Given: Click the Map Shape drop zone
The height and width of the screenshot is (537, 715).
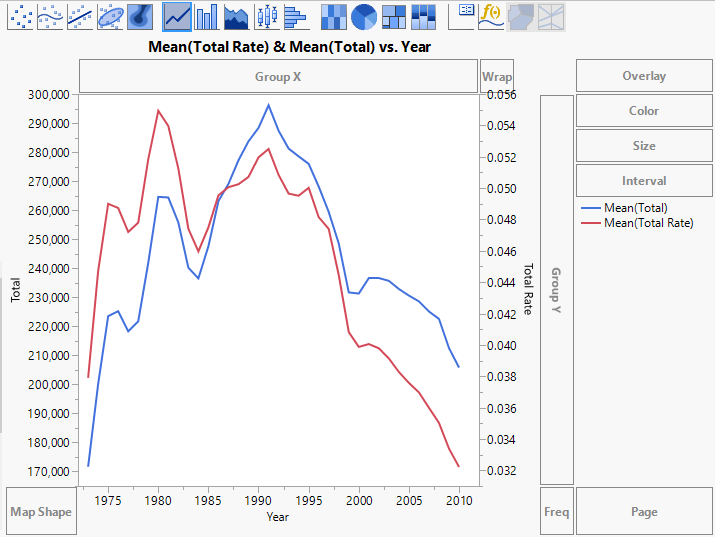Looking at the screenshot, I should pos(41,512).
